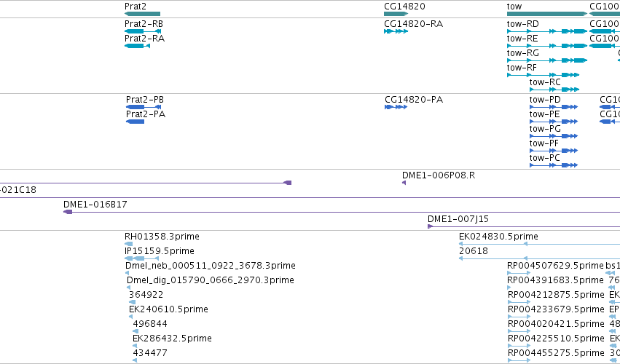
Task: Open protein tow-PE
Action: pyautogui.click(x=554, y=122)
